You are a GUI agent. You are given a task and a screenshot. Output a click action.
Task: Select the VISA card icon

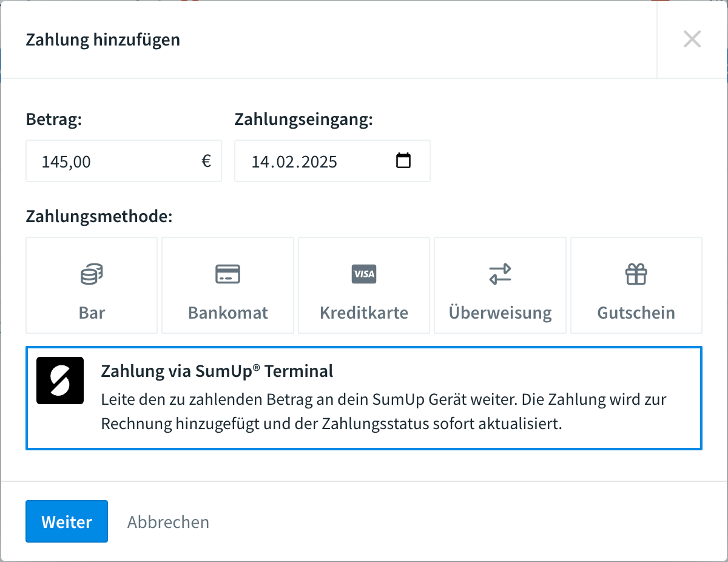364,274
